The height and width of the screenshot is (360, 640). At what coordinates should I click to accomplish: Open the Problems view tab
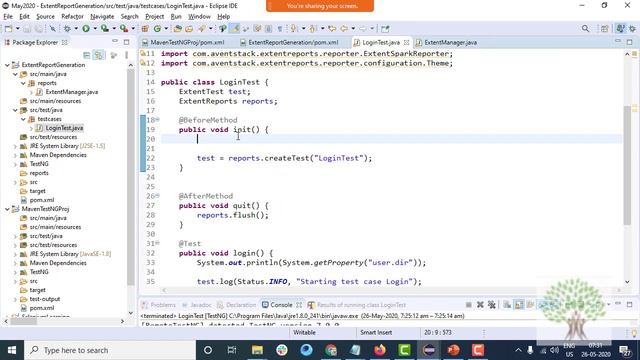pos(158,305)
